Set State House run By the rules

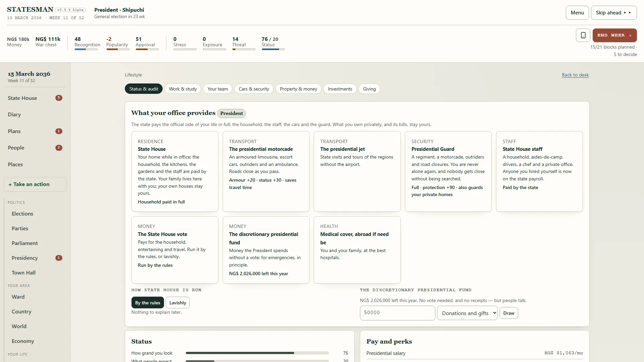tap(148, 303)
